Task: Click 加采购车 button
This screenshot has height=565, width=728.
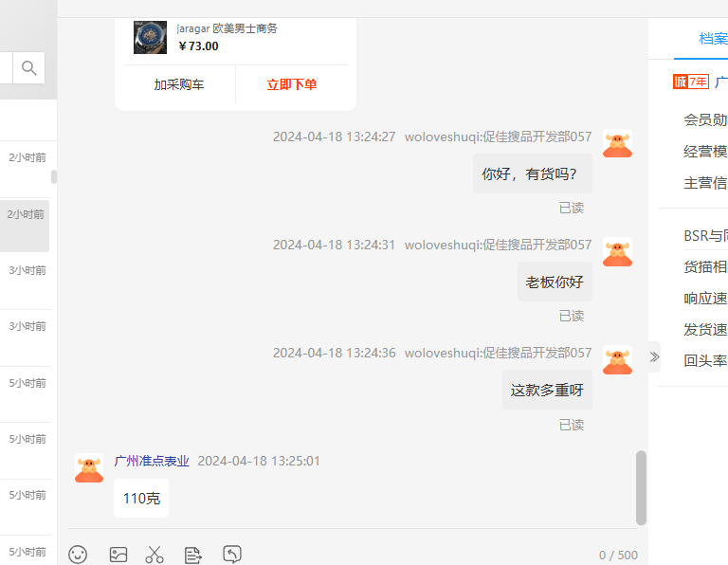Action: [179, 84]
